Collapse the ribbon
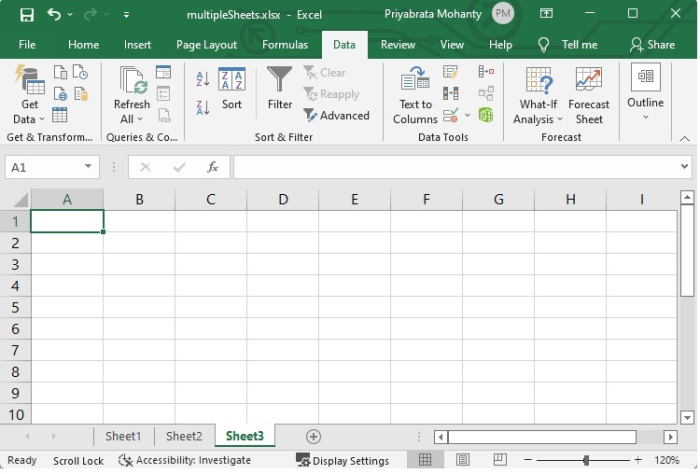The image size is (700, 474). 684,138
